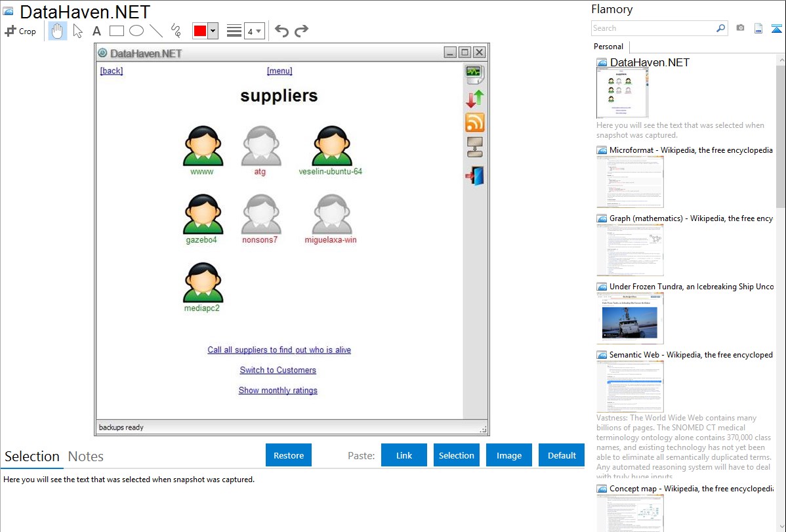
Task: Open the line width 4 dropdown
Action: point(255,31)
